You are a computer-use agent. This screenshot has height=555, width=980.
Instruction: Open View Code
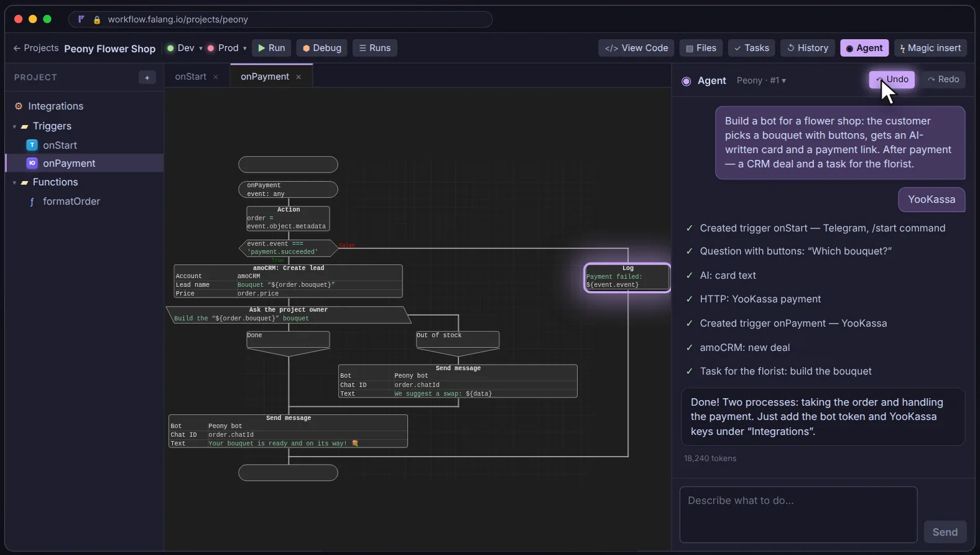pos(636,48)
